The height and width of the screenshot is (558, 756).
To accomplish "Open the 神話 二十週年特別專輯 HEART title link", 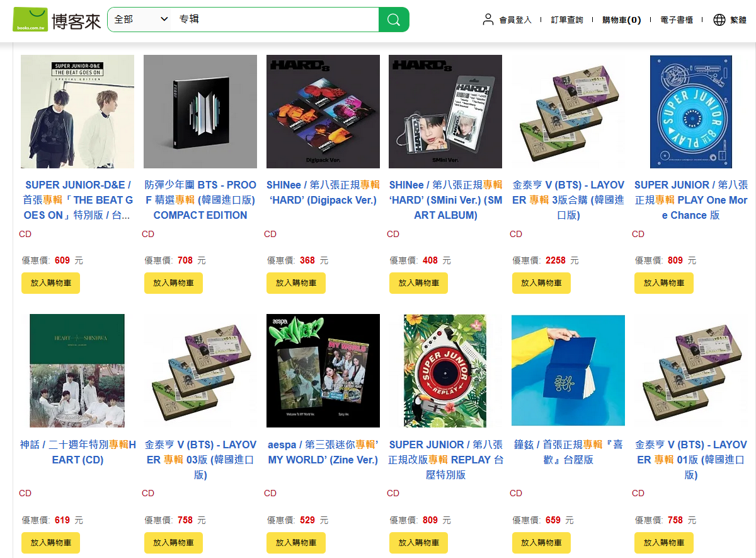I will click(x=78, y=452).
